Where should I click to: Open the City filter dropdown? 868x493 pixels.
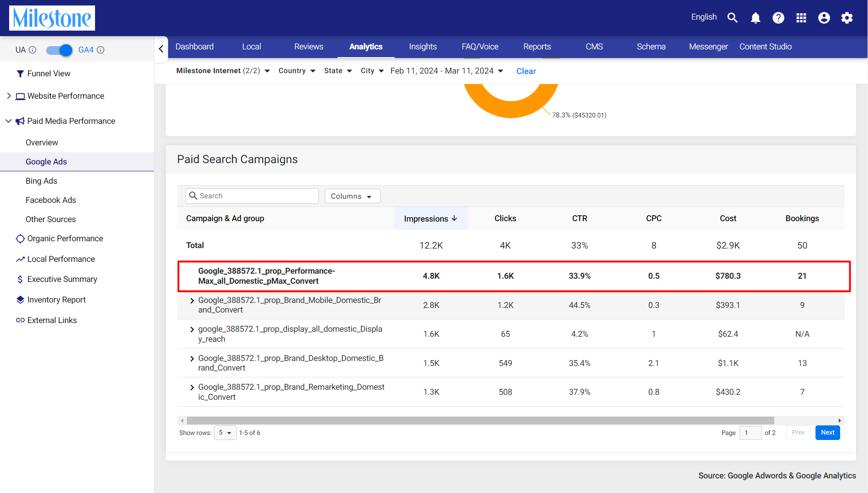372,71
